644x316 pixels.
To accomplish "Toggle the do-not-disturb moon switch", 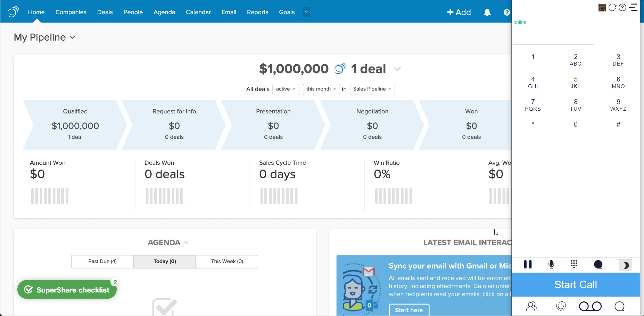I will 624,265.
